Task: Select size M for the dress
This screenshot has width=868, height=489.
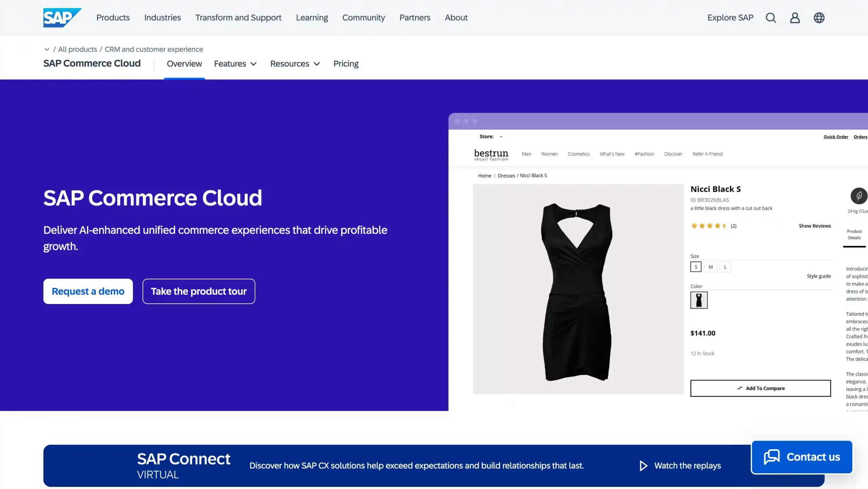Action: (711, 267)
